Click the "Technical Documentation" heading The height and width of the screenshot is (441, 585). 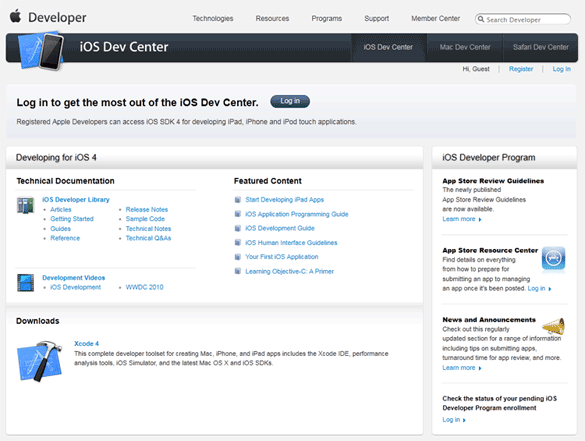coord(65,181)
